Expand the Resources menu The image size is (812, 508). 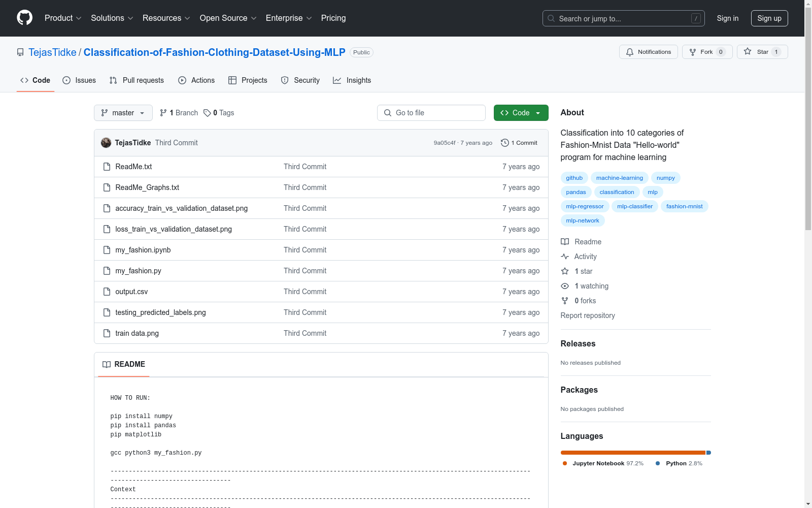tap(166, 18)
